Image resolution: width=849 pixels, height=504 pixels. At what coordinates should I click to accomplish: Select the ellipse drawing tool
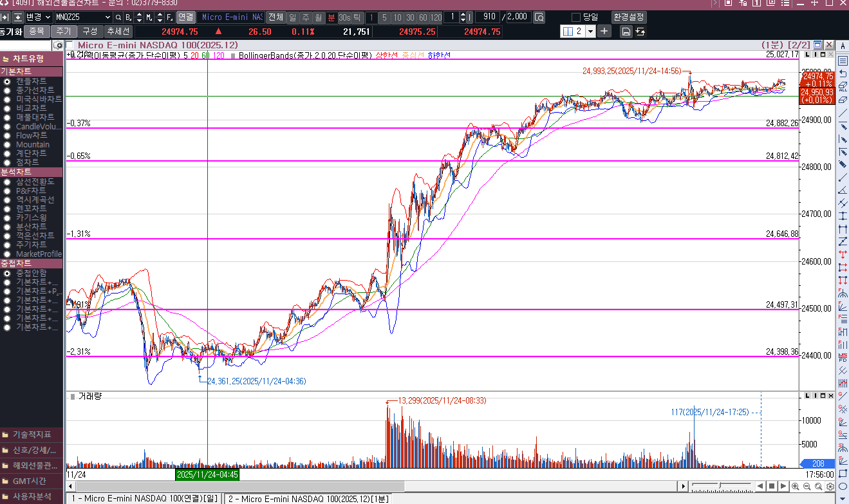(x=843, y=486)
